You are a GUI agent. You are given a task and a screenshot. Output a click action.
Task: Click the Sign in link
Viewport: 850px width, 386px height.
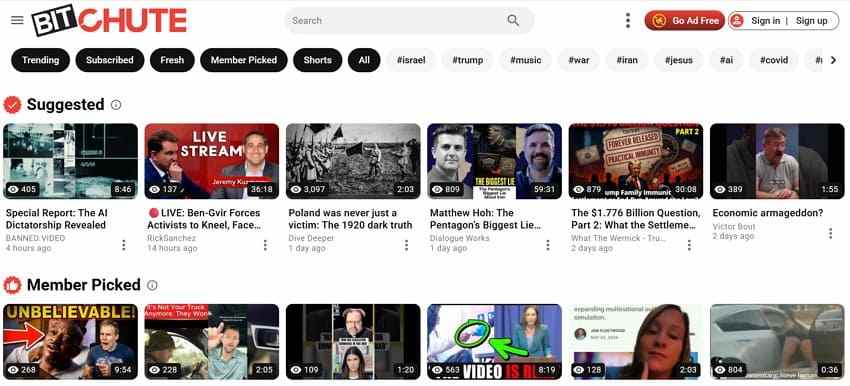click(765, 21)
